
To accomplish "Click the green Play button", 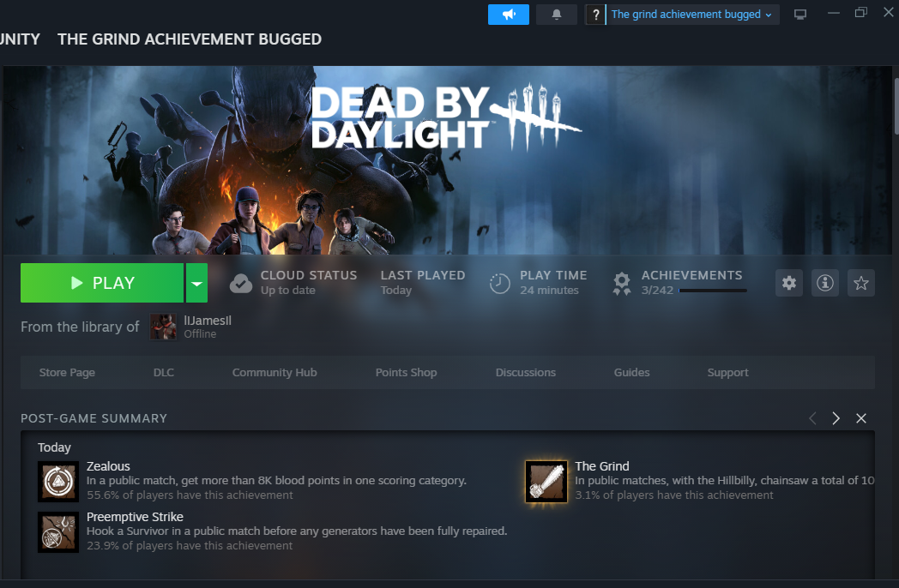I will [102, 283].
